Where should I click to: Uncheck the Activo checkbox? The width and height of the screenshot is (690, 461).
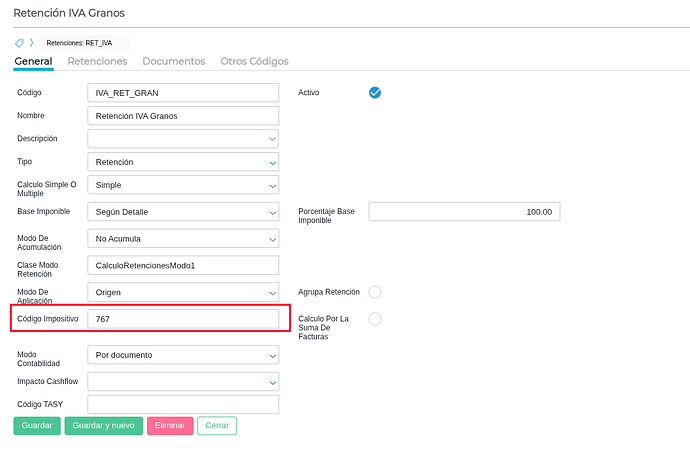point(375,92)
